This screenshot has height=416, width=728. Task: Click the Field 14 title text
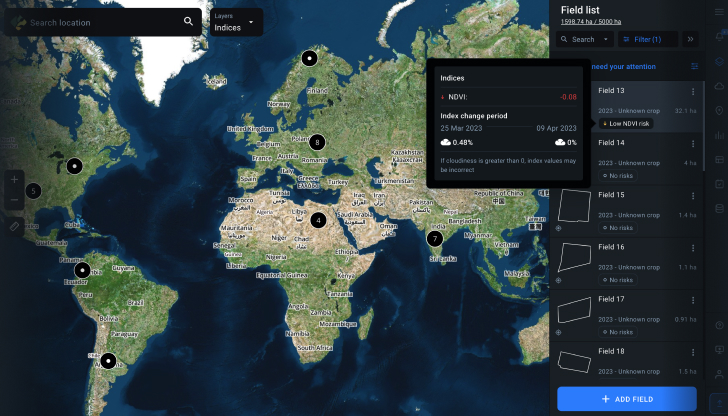(x=611, y=143)
